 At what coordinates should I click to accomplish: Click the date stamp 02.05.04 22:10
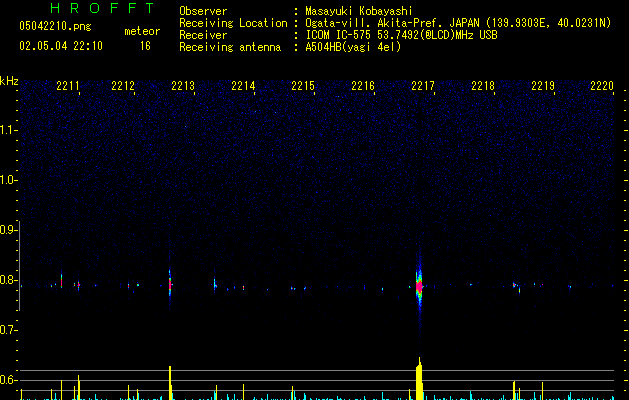point(61,46)
